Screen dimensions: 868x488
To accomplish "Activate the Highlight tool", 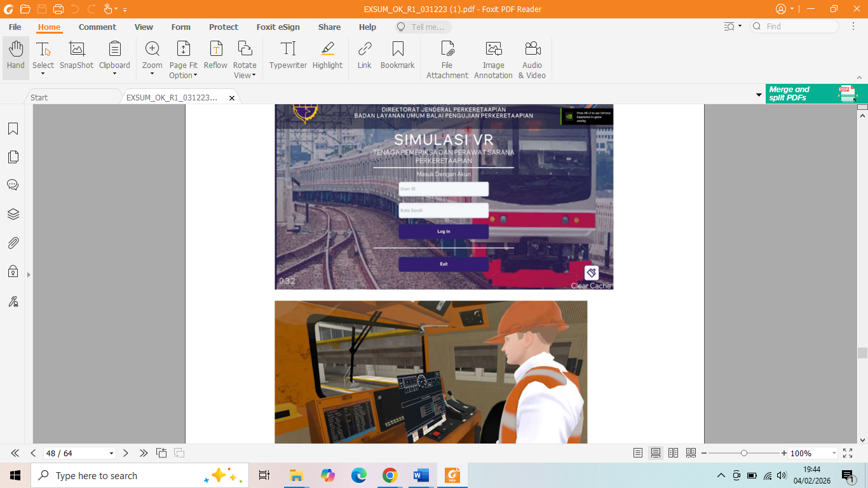I will click(327, 57).
